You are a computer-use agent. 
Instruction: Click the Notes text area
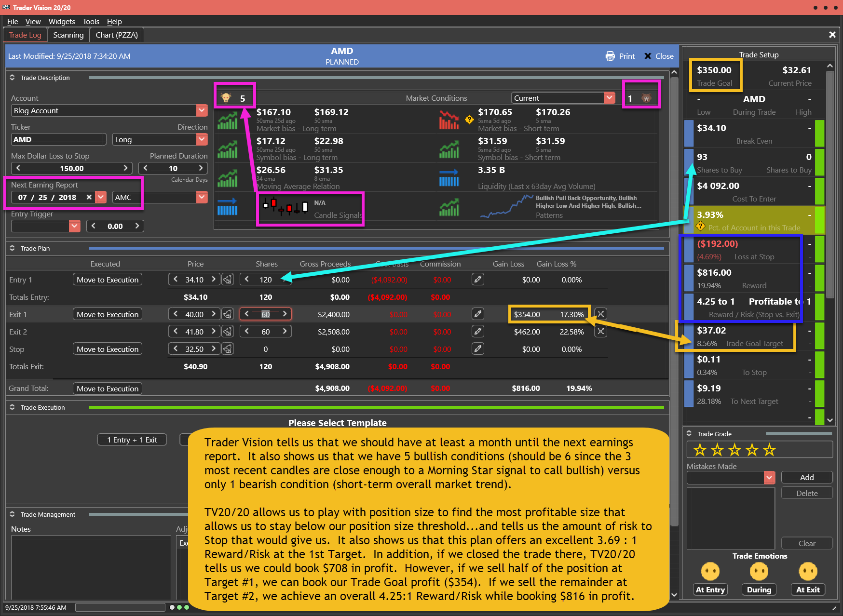coord(92,568)
